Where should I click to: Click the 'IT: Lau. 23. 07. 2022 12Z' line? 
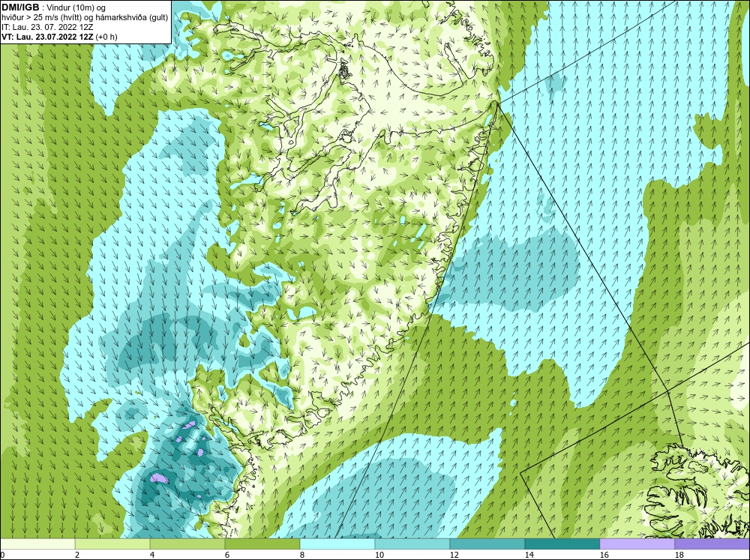pyautogui.click(x=47, y=27)
